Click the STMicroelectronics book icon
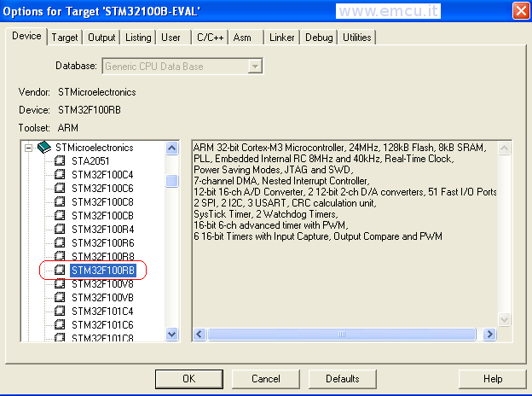The image size is (532, 396). coord(44,148)
